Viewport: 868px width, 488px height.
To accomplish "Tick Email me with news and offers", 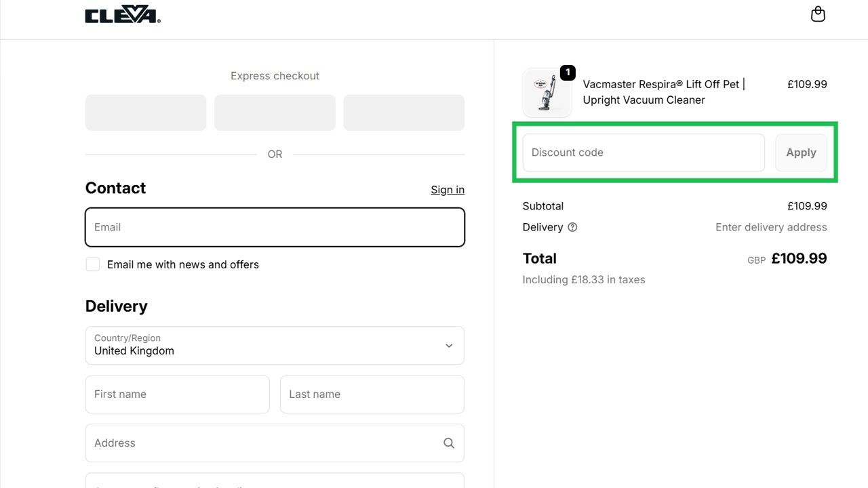I will pos(93,264).
